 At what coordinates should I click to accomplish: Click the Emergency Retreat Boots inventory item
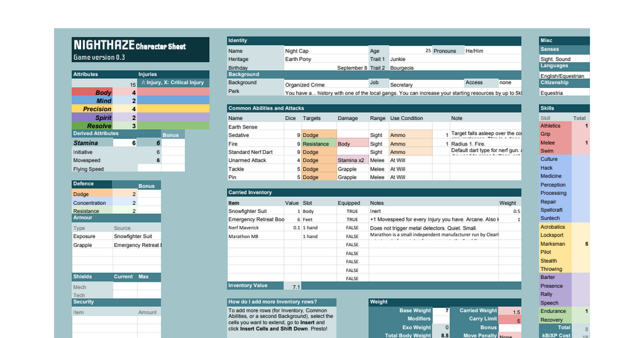pos(255,219)
